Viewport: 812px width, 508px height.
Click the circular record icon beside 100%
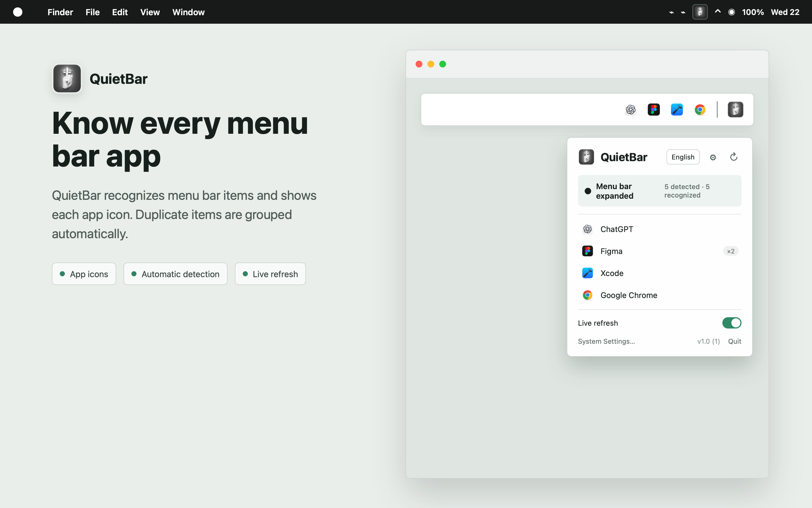(x=731, y=12)
